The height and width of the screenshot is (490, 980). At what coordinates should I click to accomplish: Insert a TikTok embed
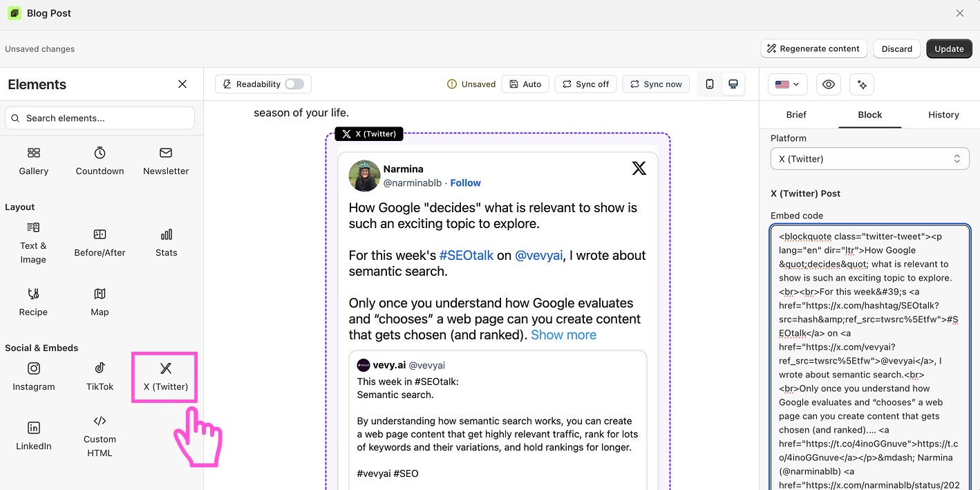point(100,377)
